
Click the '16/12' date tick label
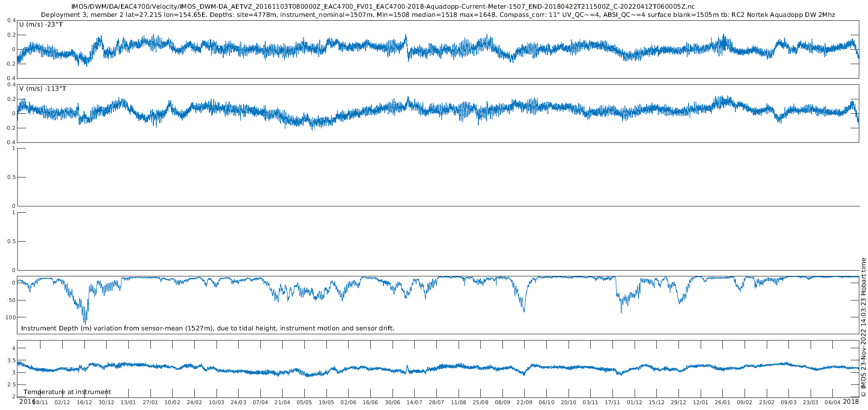tap(84, 402)
